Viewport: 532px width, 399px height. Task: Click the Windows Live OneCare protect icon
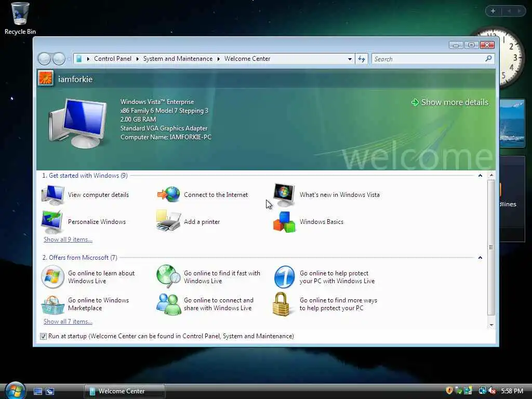(284, 277)
